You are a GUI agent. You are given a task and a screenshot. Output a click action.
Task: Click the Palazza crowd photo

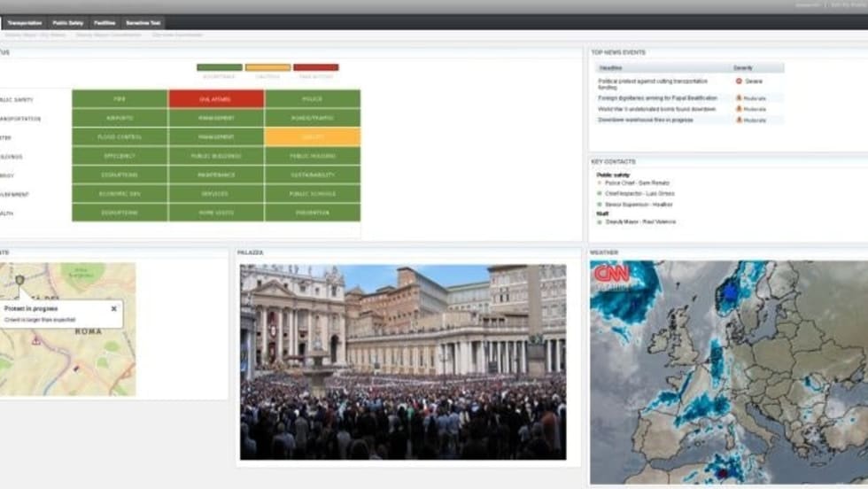point(402,361)
